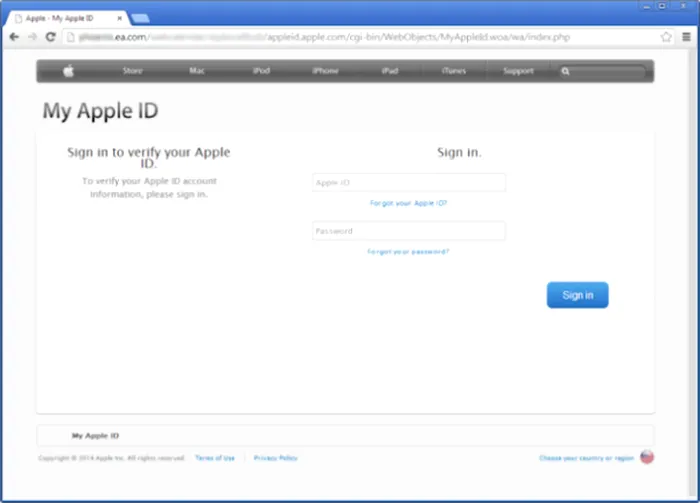Screen dimensions: 700x503
Task: Open iTunes in the nav bar
Action: pos(454,71)
